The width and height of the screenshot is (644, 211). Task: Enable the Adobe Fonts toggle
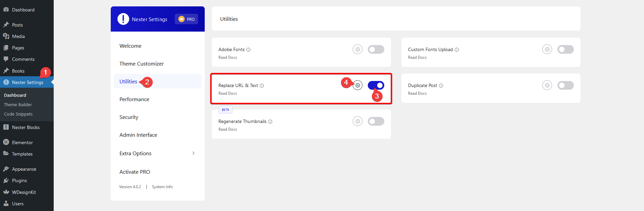tap(376, 49)
